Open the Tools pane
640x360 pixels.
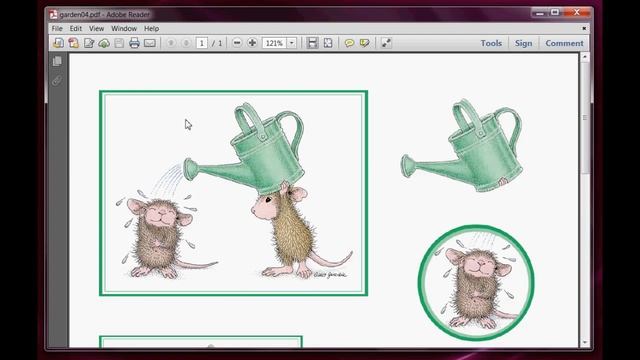[x=491, y=43]
